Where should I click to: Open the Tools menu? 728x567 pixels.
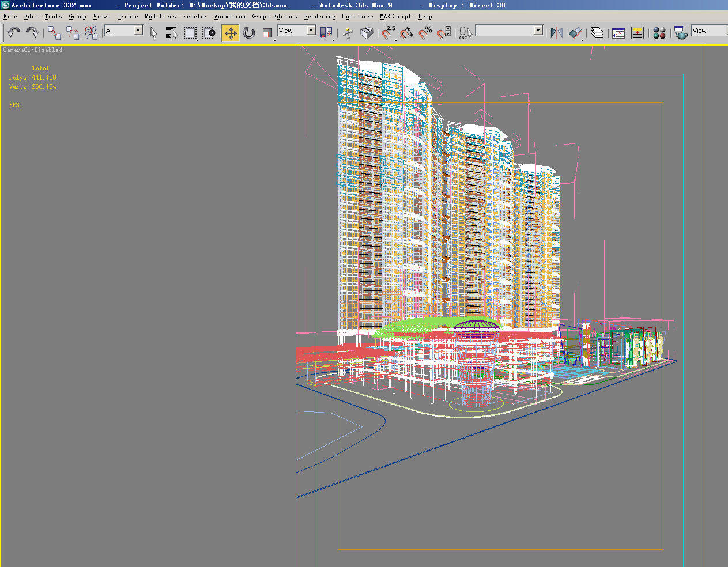(53, 17)
